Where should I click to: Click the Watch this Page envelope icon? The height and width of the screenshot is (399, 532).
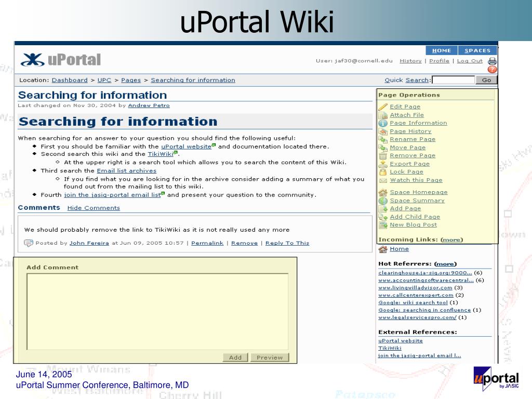[383, 180]
